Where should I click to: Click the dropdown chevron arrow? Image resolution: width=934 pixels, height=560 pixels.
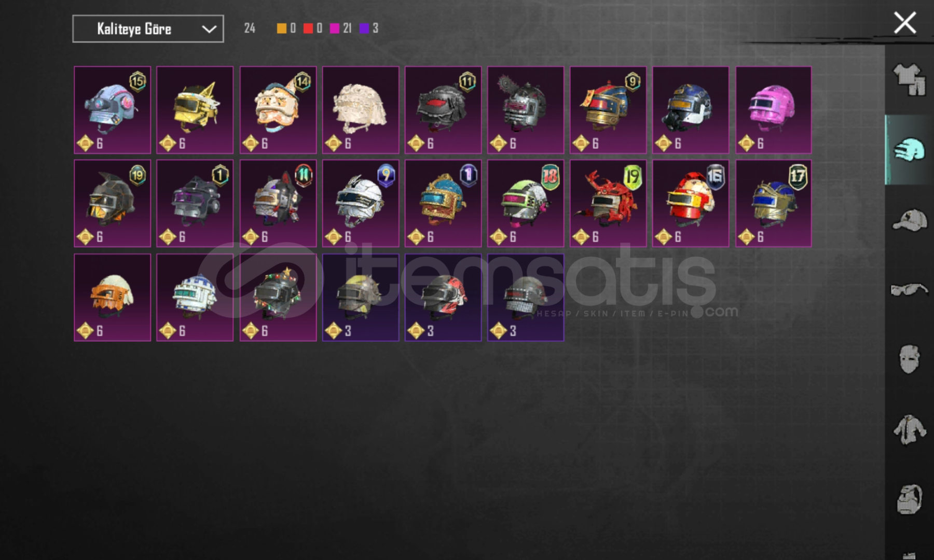tap(209, 29)
